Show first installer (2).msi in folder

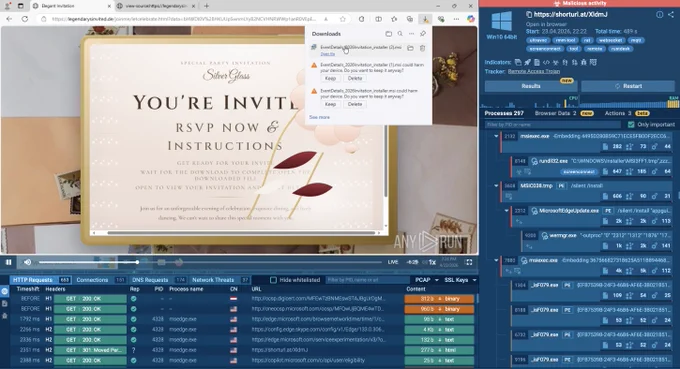[410, 48]
